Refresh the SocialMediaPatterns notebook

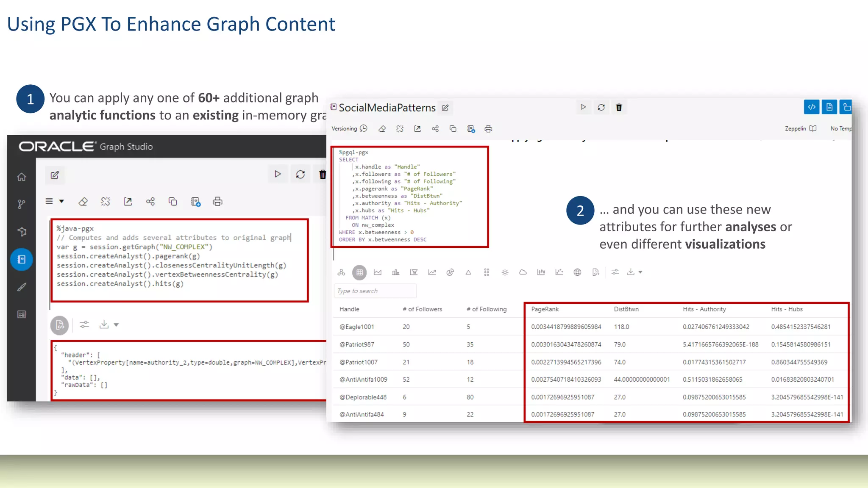pos(601,107)
